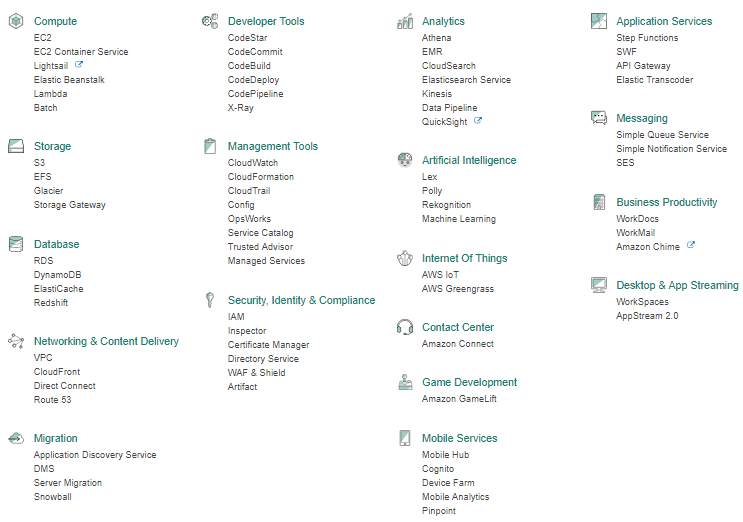The width and height of the screenshot is (743, 522).
Task: Click the Security key icon
Action: [x=210, y=300]
